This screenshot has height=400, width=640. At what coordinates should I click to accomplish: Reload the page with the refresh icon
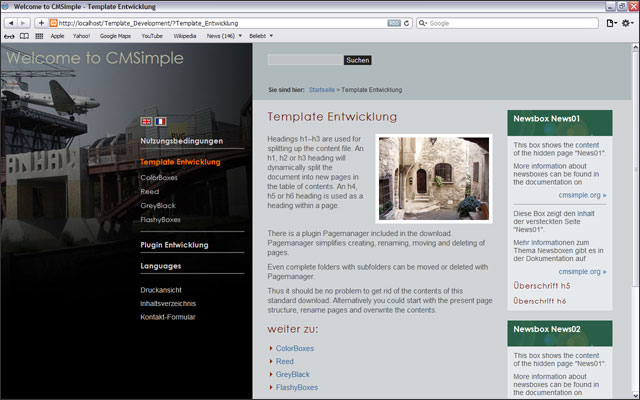[x=407, y=23]
